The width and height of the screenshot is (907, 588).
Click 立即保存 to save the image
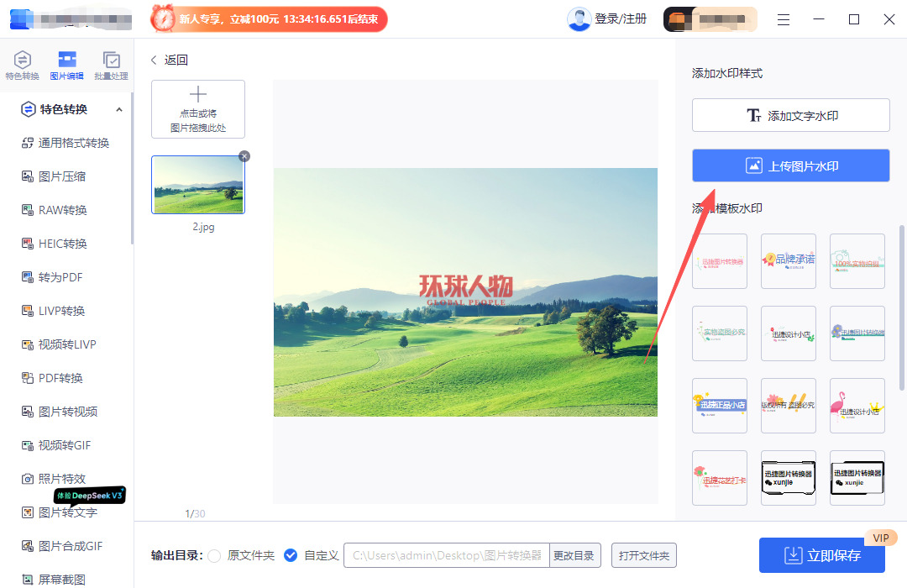[822, 555]
